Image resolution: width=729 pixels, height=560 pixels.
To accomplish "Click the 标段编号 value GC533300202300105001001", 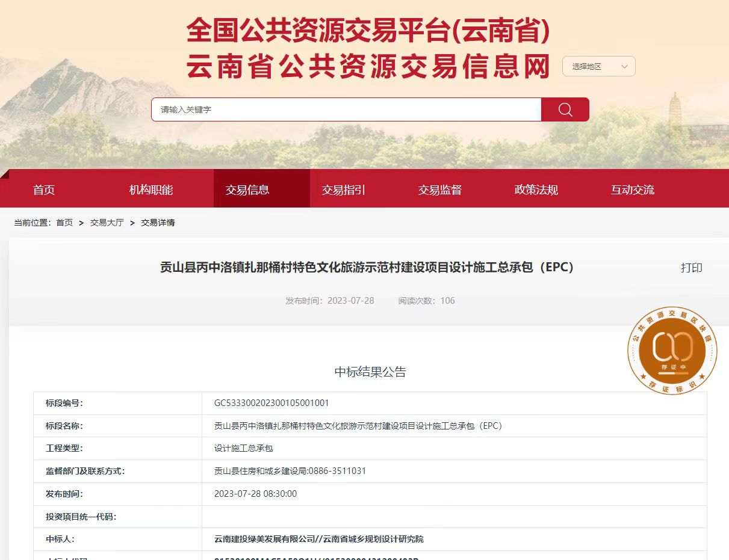I will coord(271,403).
